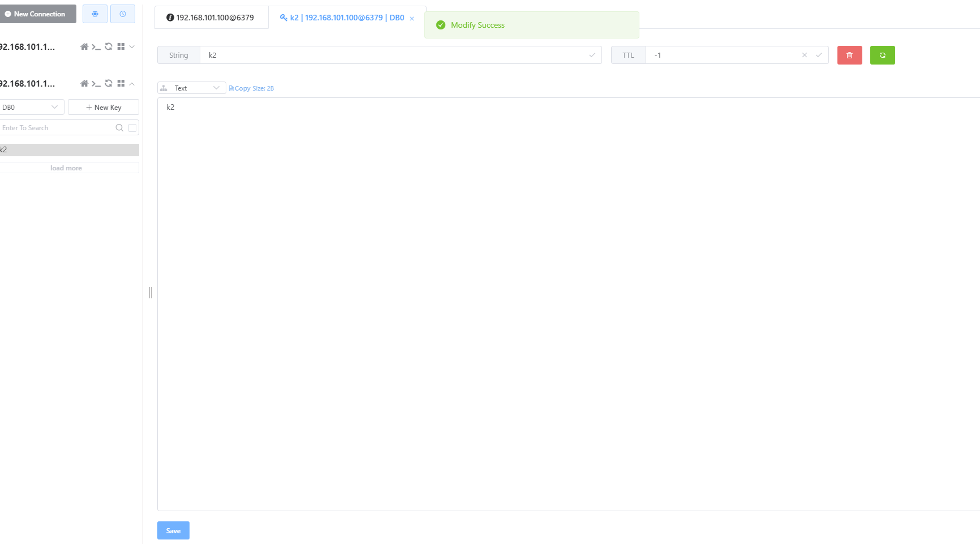Click the TTL label
The image size is (980, 544).
(x=629, y=55)
